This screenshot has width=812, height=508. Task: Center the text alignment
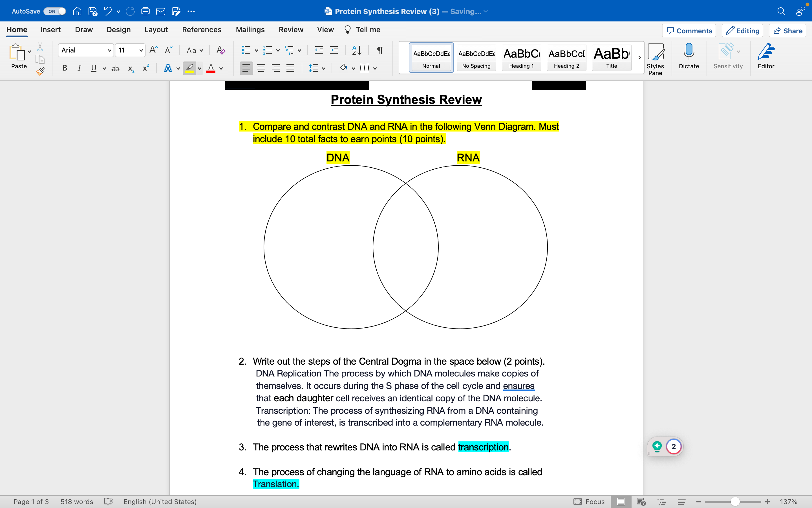[261, 69]
